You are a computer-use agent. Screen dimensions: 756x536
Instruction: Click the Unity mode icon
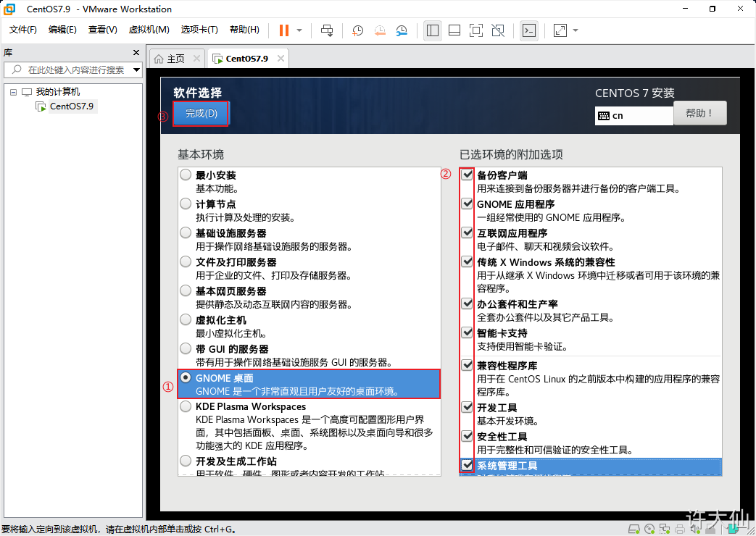tap(498, 30)
